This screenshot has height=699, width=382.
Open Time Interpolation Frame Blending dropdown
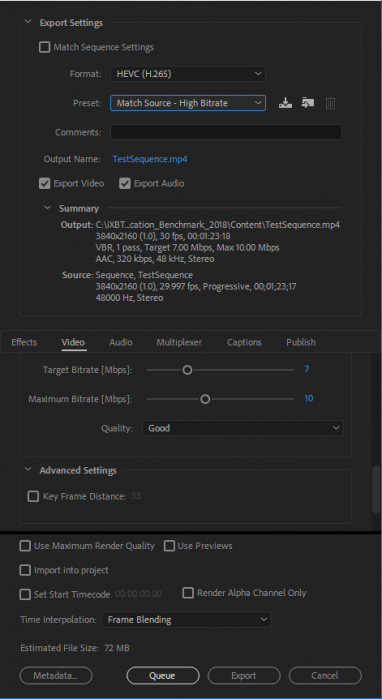(186, 620)
